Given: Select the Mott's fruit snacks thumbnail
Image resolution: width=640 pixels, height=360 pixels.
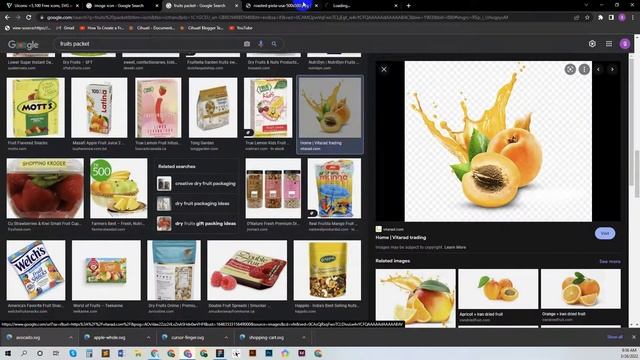Looking at the screenshot, I should coord(36,108).
